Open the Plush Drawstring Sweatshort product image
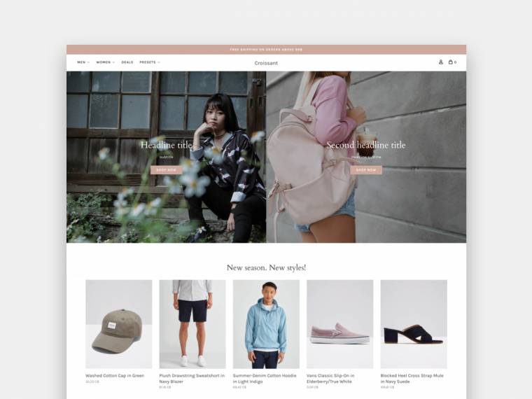This screenshot has height=399, width=532. coord(192,324)
